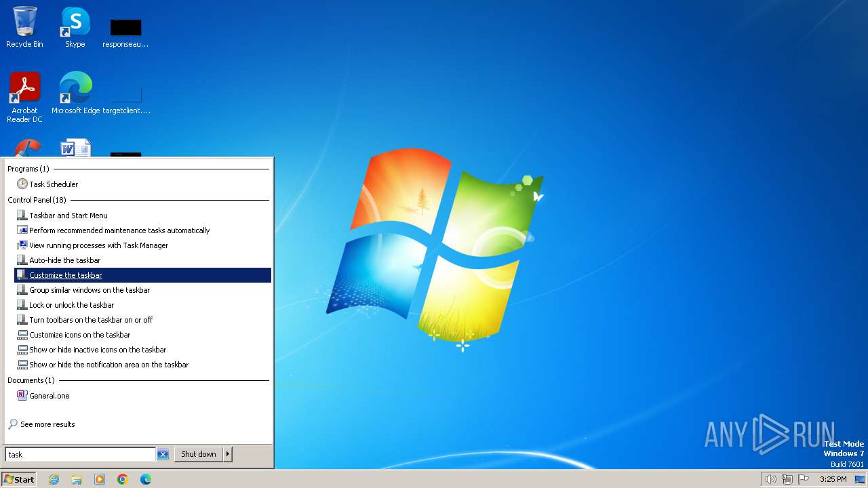Open the Recycle Bin desktop icon

tap(24, 27)
